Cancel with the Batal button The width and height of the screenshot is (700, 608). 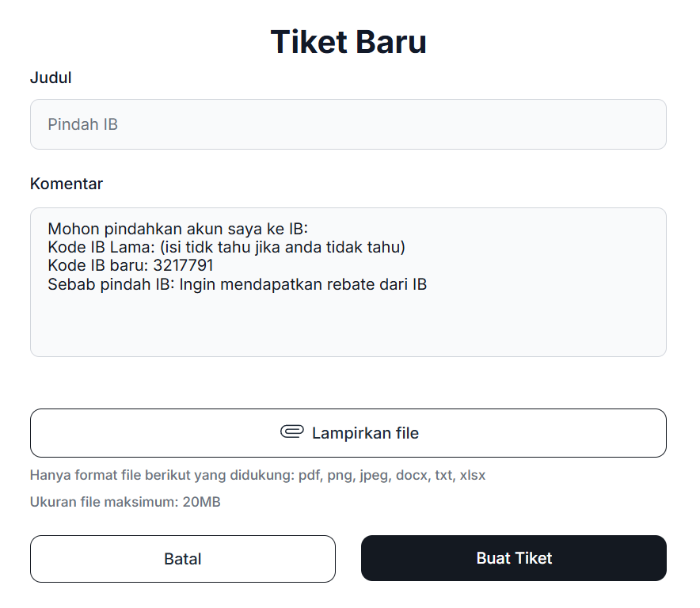[x=183, y=559]
